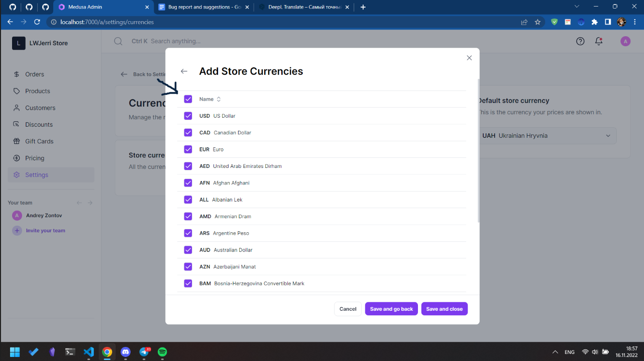
Task: Uncheck the select-all checkbox in the header
Action: click(188, 99)
